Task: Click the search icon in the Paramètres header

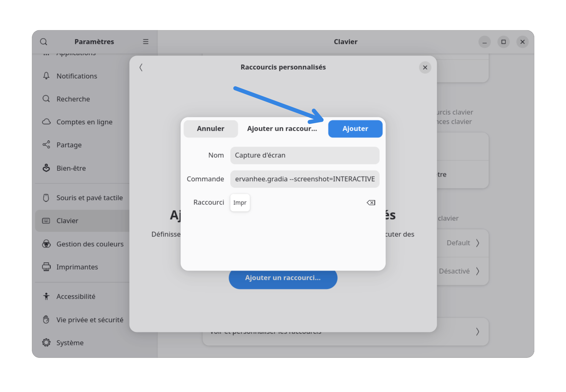Action: pos(44,42)
